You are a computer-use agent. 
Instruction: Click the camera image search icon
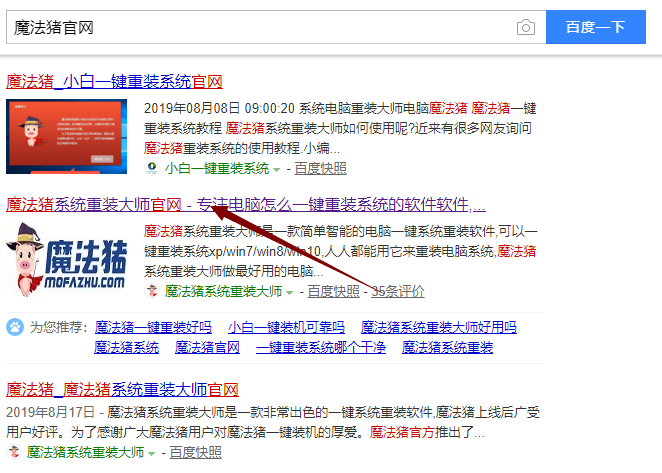pos(526,27)
